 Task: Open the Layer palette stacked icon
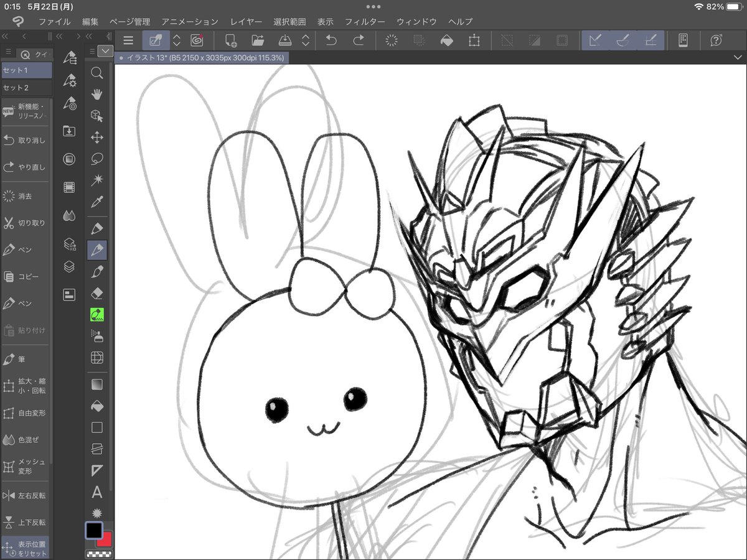click(x=70, y=267)
